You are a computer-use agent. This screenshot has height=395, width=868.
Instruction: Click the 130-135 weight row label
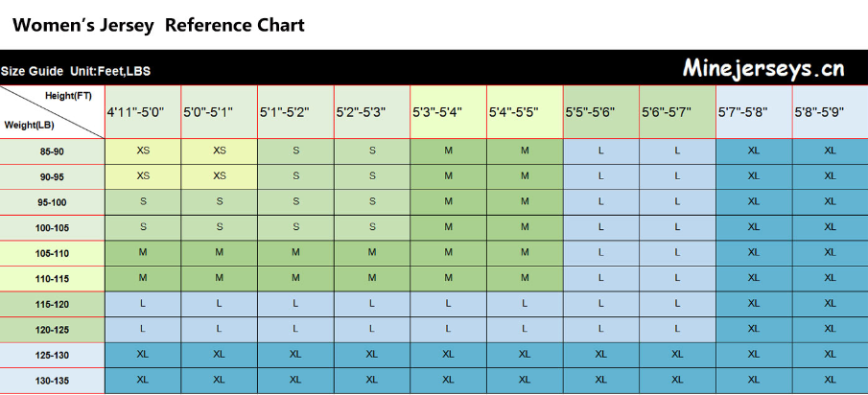52,381
